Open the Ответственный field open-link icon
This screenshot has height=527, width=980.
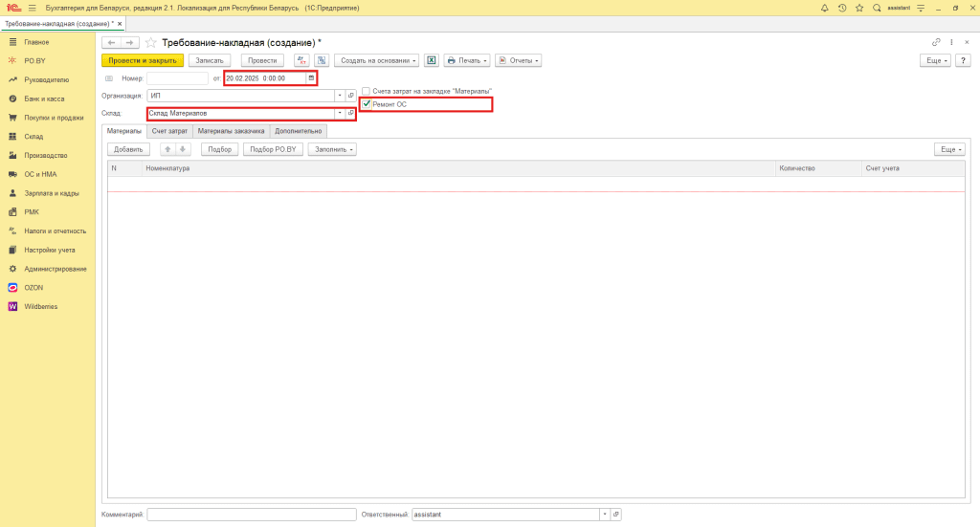tap(615, 515)
